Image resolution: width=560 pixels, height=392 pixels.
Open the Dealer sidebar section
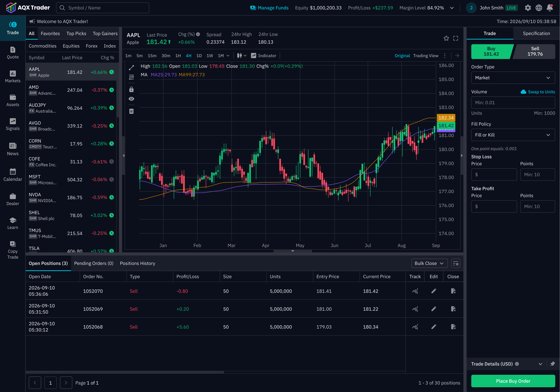point(13,199)
